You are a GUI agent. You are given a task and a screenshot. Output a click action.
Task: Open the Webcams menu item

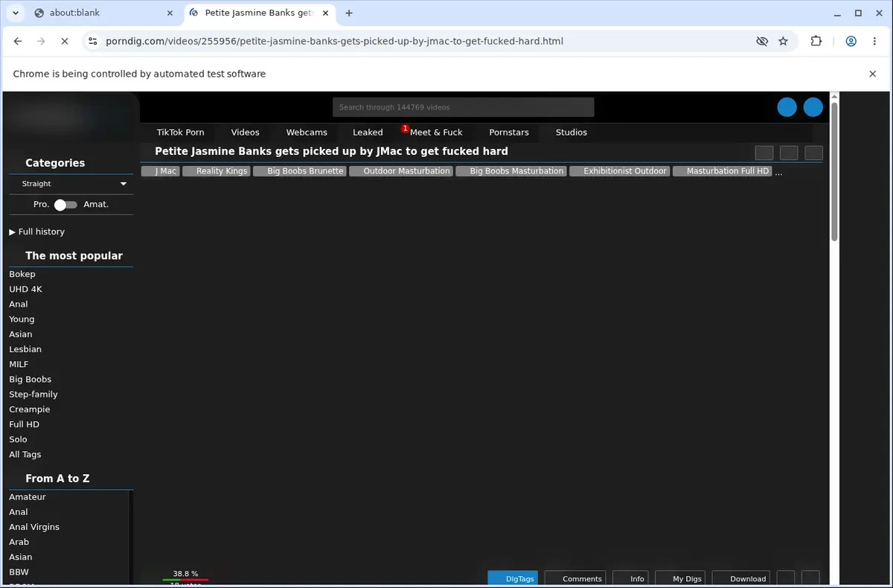point(307,132)
